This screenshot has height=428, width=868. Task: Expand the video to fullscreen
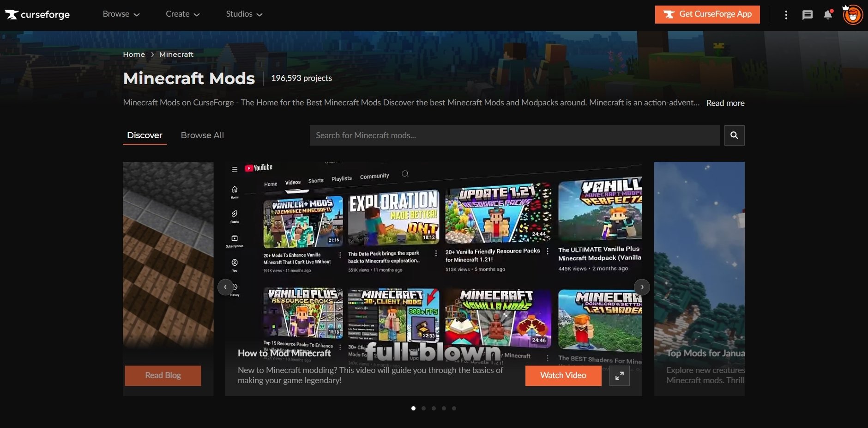tap(620, 375)
